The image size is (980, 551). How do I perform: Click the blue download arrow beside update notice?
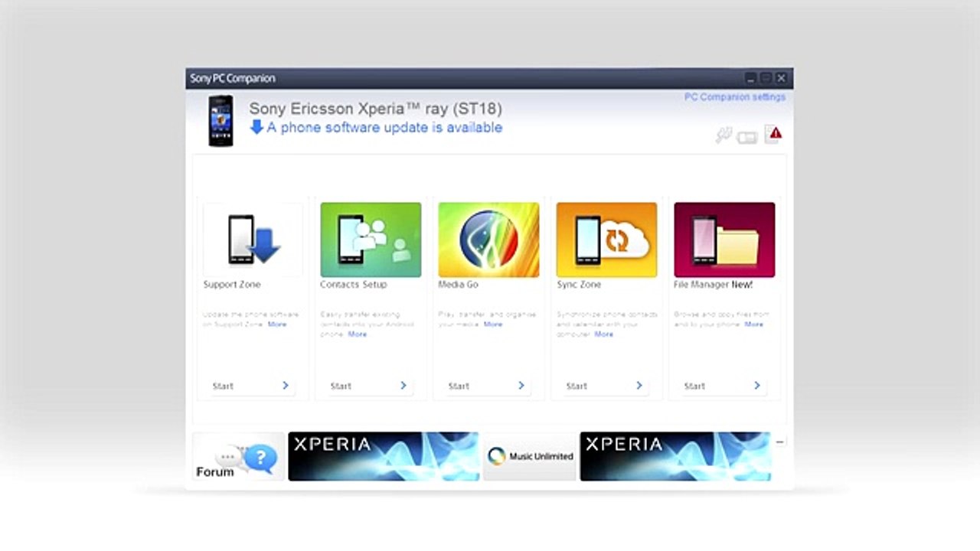coord(257,127)
